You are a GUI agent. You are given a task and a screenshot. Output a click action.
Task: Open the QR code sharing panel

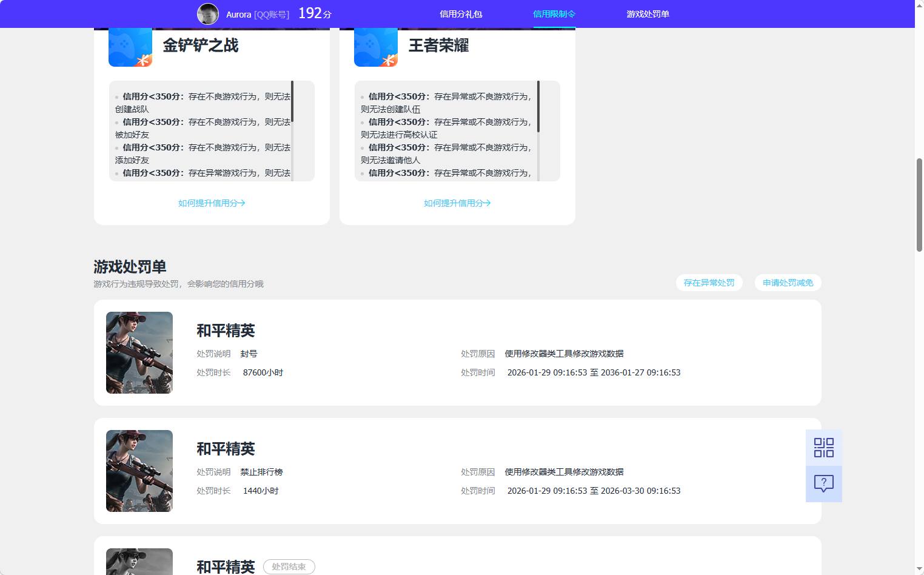pos(823,448)
